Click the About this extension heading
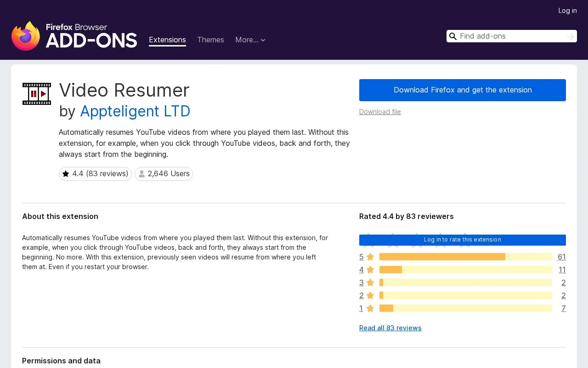This screenshot has height=368, width=588. [60, 216]
